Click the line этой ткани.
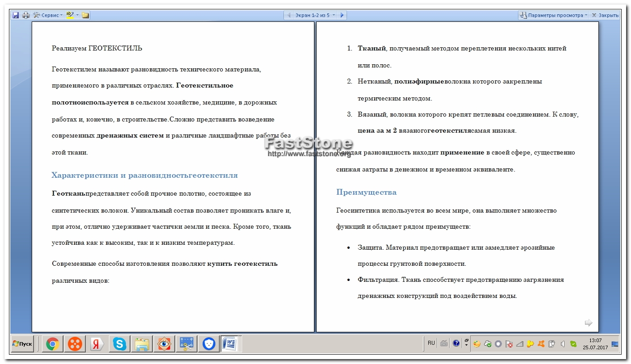The image size is (631, 364). (x=70, y=152)
